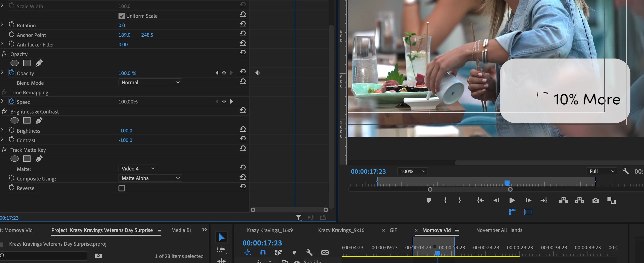
Task: Toggle the Opacity animation stopwatch
Action: click(x=11, y=73)
